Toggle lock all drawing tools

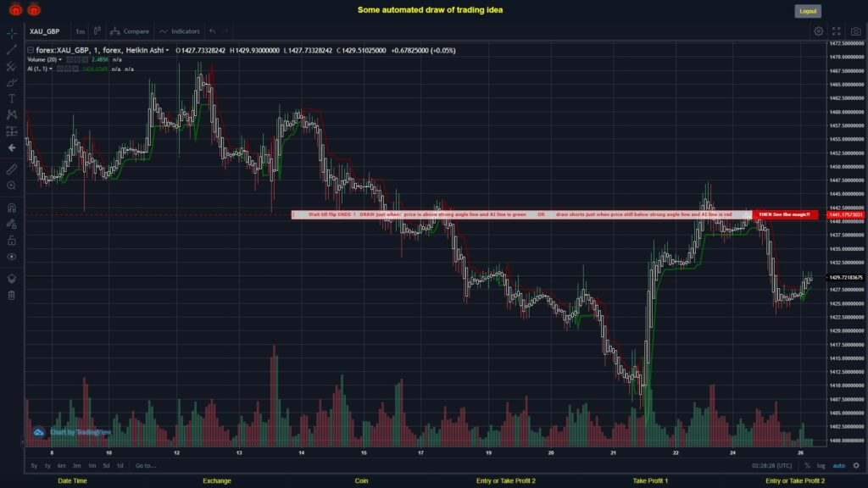pyautogui.click(x=12, y=240)
